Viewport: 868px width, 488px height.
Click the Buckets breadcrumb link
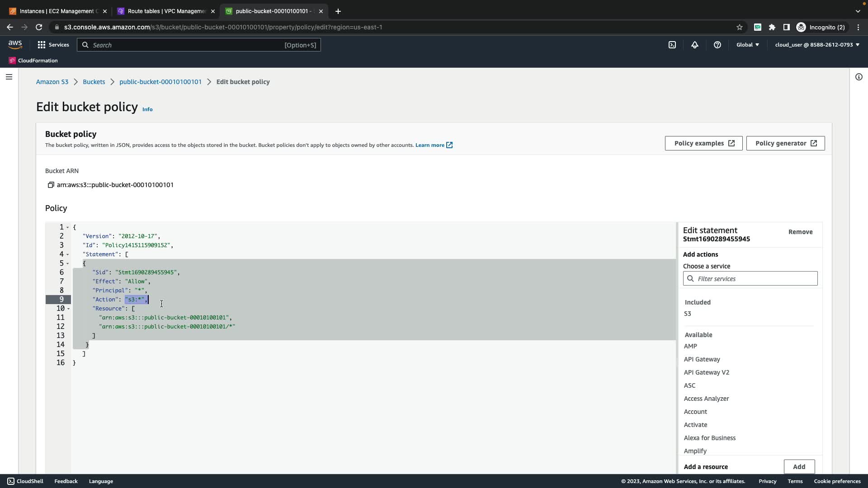(x=94, y=82)
